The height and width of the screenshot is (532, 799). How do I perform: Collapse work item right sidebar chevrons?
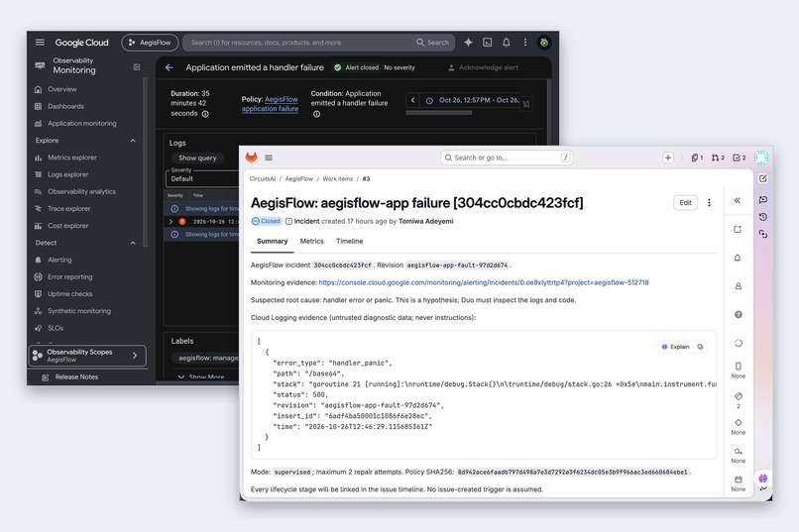click(738, 200)
